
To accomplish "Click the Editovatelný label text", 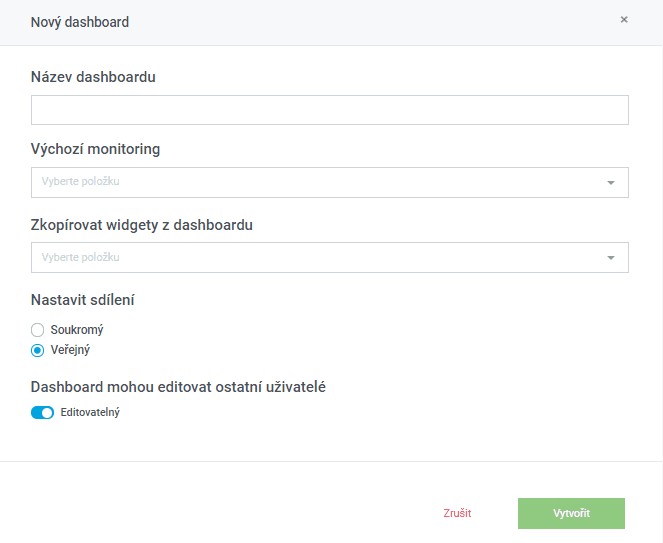I will click(x=90, y=412).
